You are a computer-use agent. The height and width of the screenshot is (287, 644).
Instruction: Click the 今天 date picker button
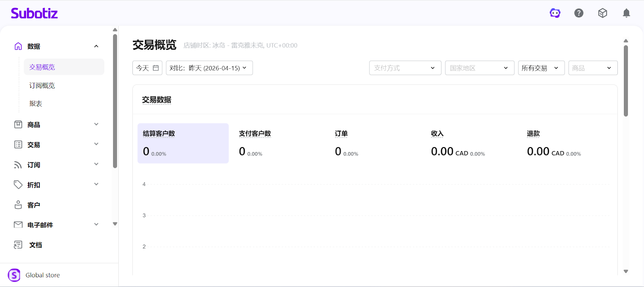[x=147, y=68]
